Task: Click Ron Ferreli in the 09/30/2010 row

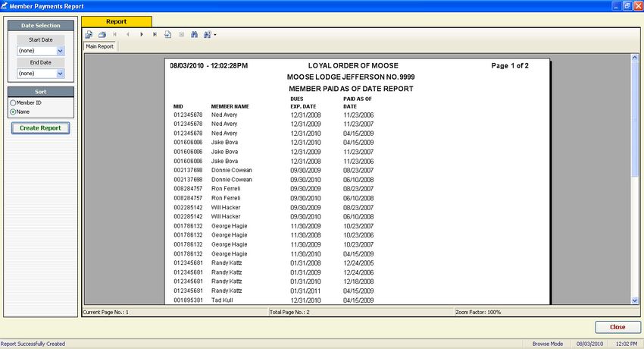Action: pos(226,198)
